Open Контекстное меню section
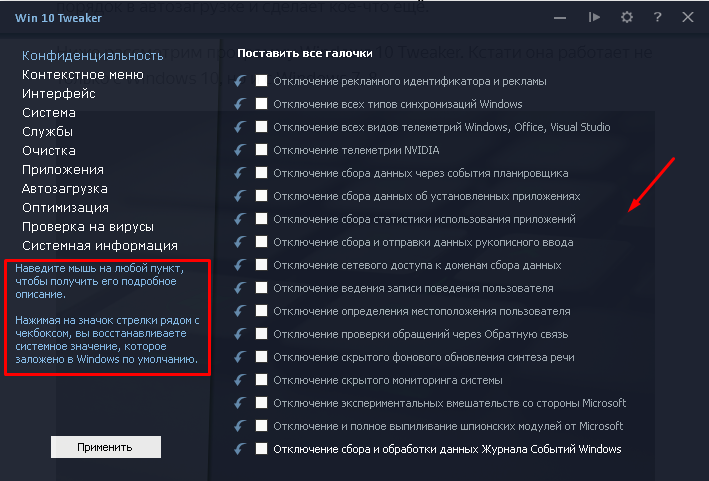The height and width of the screenshot is (481, 709). (83, 75)
